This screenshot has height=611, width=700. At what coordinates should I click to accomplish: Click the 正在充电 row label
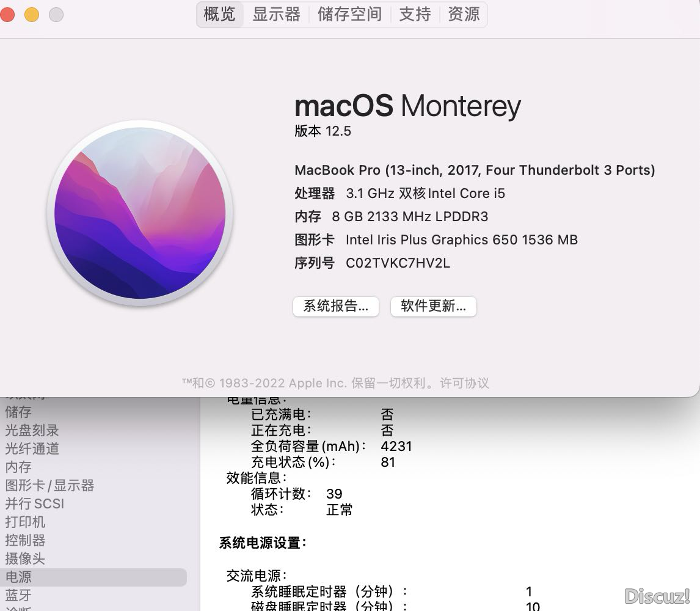[281, 431]
